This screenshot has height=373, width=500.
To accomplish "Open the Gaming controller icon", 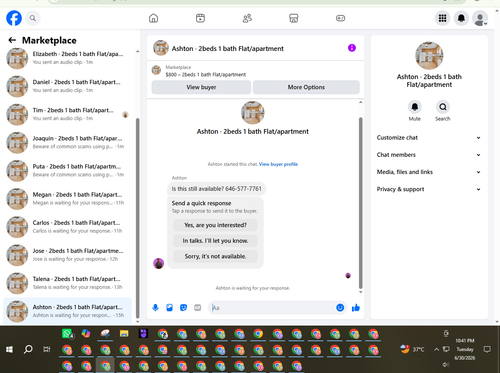I will tap(340, 18).
